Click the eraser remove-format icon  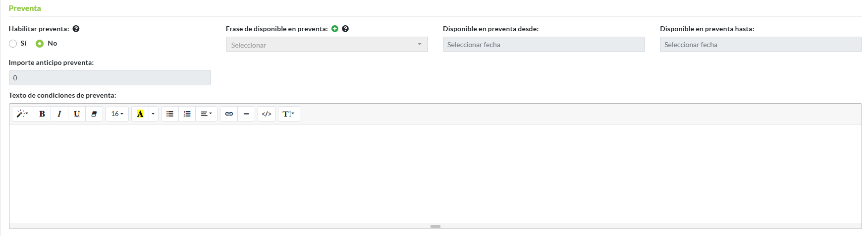pyautogui.click(x=94, y=114)
